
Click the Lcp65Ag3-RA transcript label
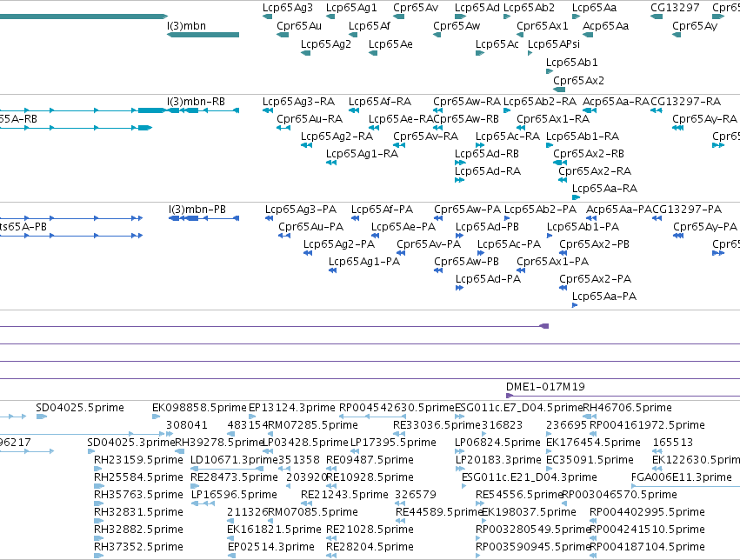tap(298, 102)
